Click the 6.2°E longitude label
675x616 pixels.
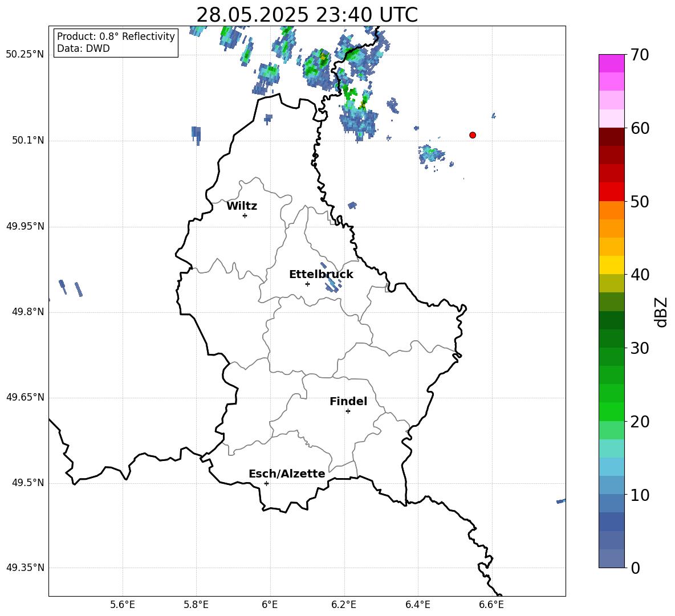tap(344, 605)
